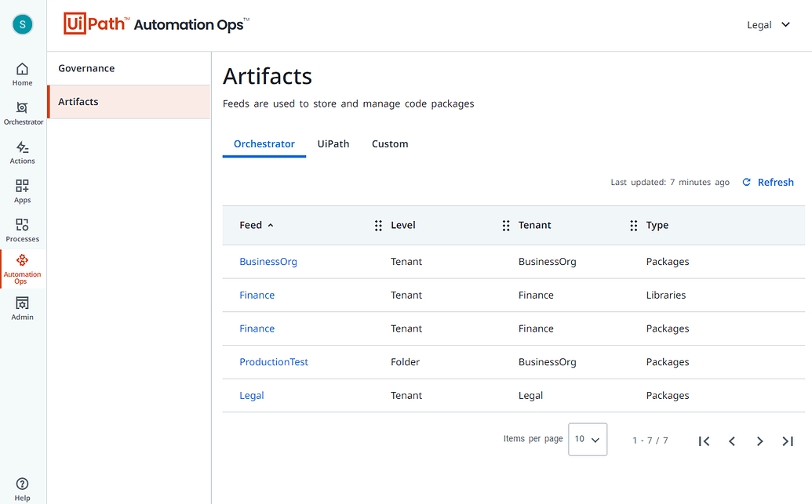Refresh the artifacts feed list
This screenshot has height=504, width=812.
point(767,183)
